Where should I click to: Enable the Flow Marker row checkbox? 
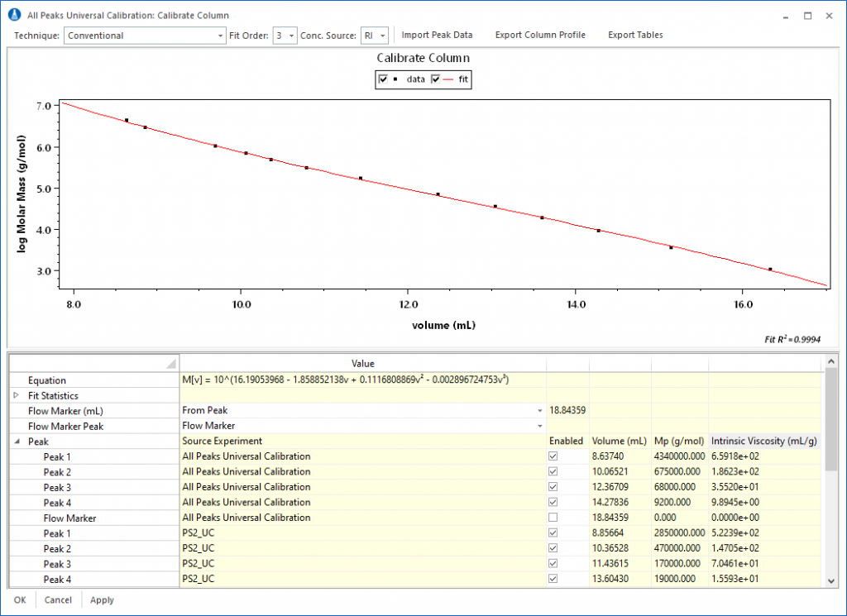(553, 518)
